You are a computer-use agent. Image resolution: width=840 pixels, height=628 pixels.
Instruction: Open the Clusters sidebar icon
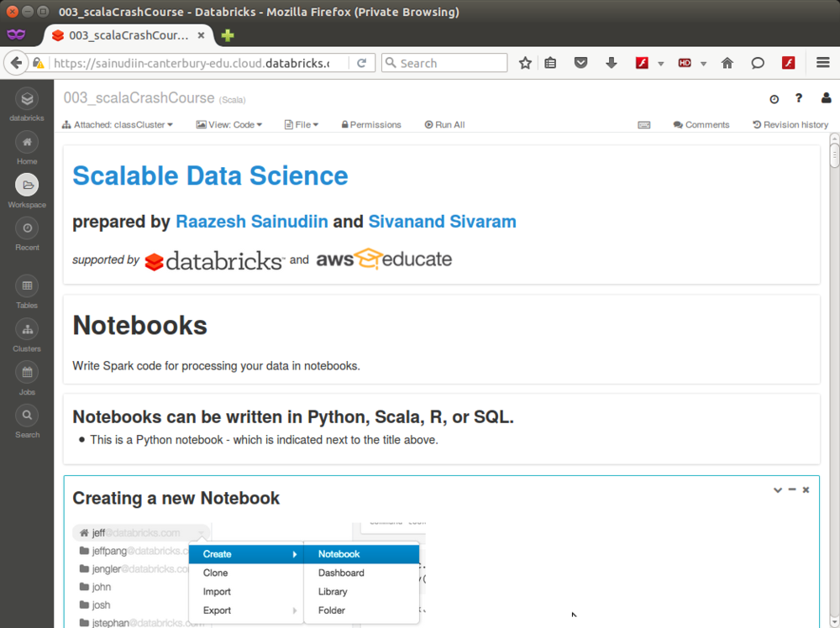(27, 329)
